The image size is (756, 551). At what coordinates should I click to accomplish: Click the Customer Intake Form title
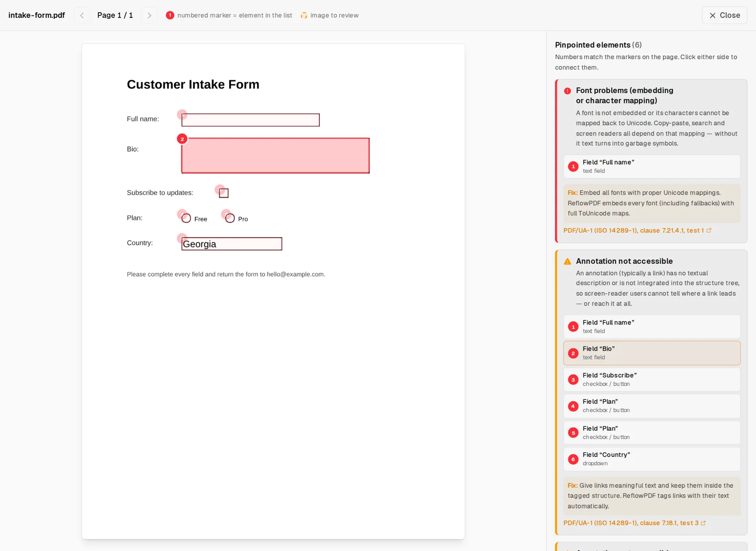[193, 85]
